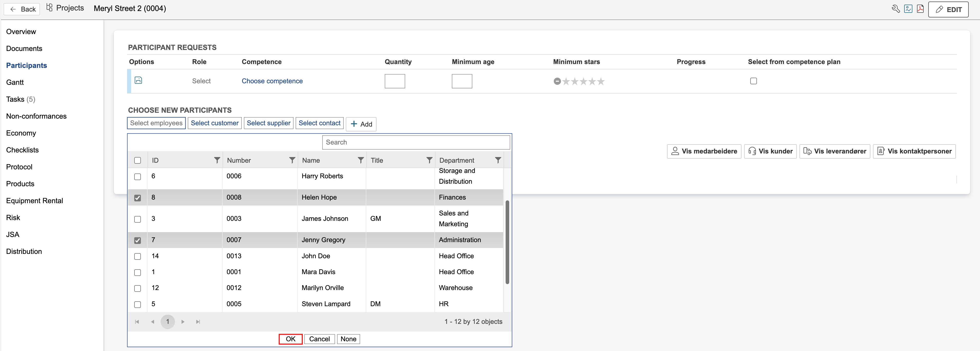The width and height of the screenshot is (980, 351).
Task: Open the Name column filter
Action: (361, 160)
